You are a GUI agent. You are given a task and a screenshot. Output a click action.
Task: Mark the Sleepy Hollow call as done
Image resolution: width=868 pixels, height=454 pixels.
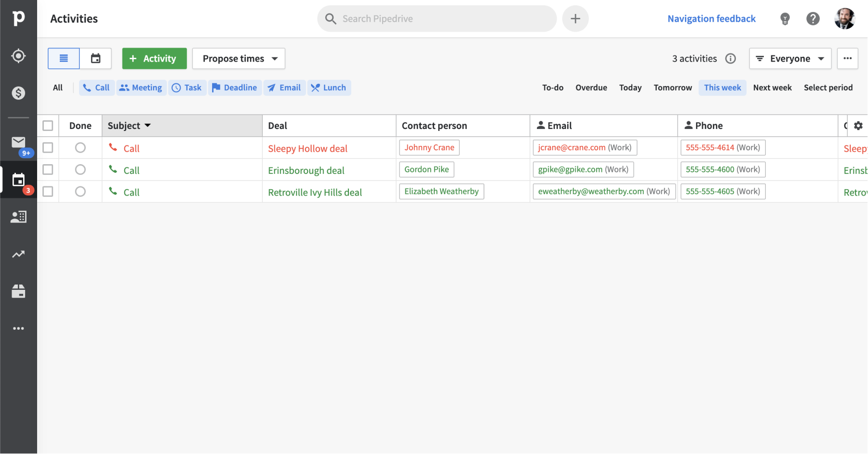tap(80, 148)
